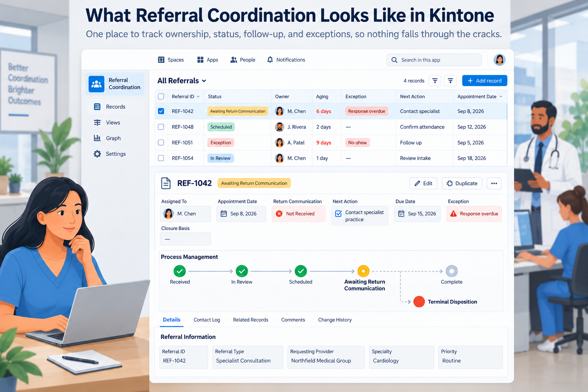Switch to the Details tab
This screenshot has width=588, height=392.
(x=171, y=320)
